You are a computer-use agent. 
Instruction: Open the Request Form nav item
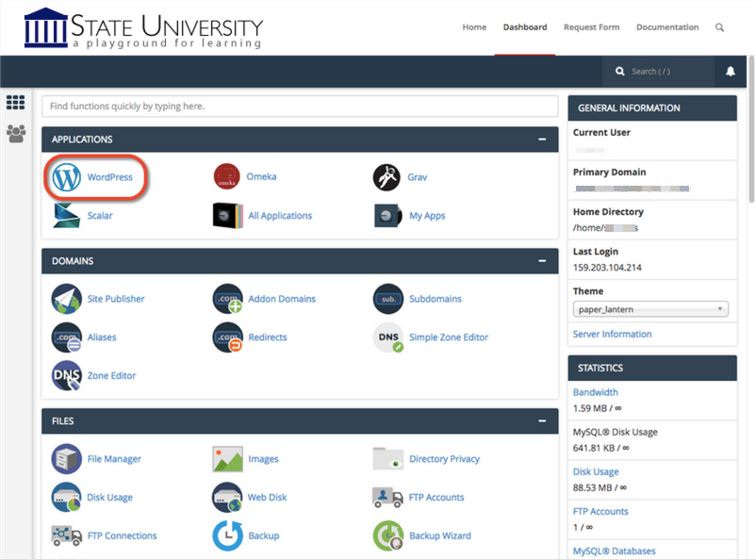point(592,27)
